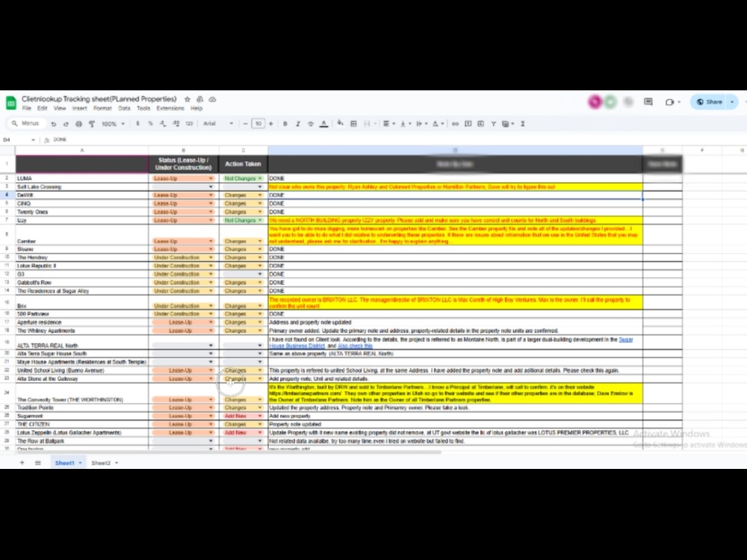The height and width of the screenshot is (560, 747).
Task: Click the Google Sheets home logo
Action: (x=10, y=103)
